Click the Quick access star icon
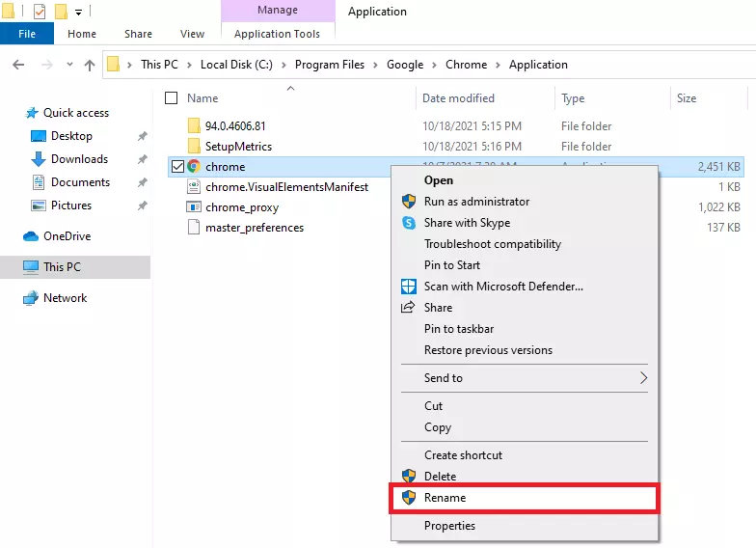The image size is (756, 548). (32, 113)
